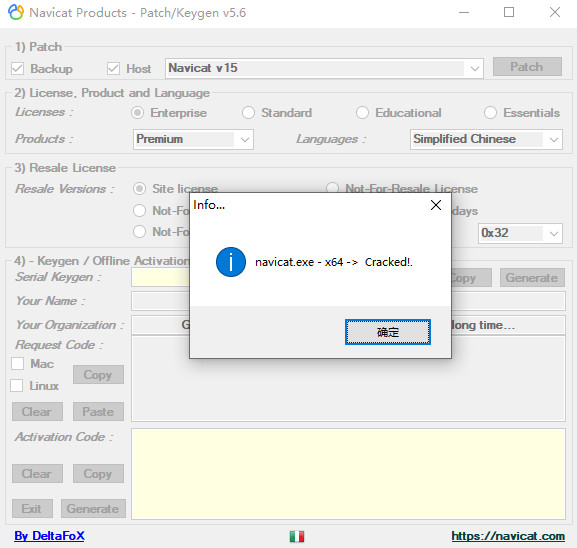Click the Navicat app logo icon

point(16,13)
